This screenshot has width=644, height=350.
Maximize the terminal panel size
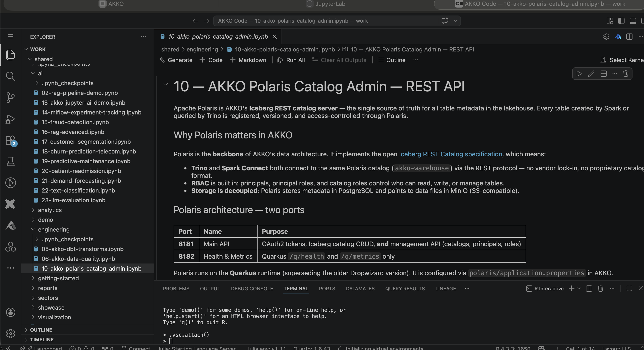point(629,288)
